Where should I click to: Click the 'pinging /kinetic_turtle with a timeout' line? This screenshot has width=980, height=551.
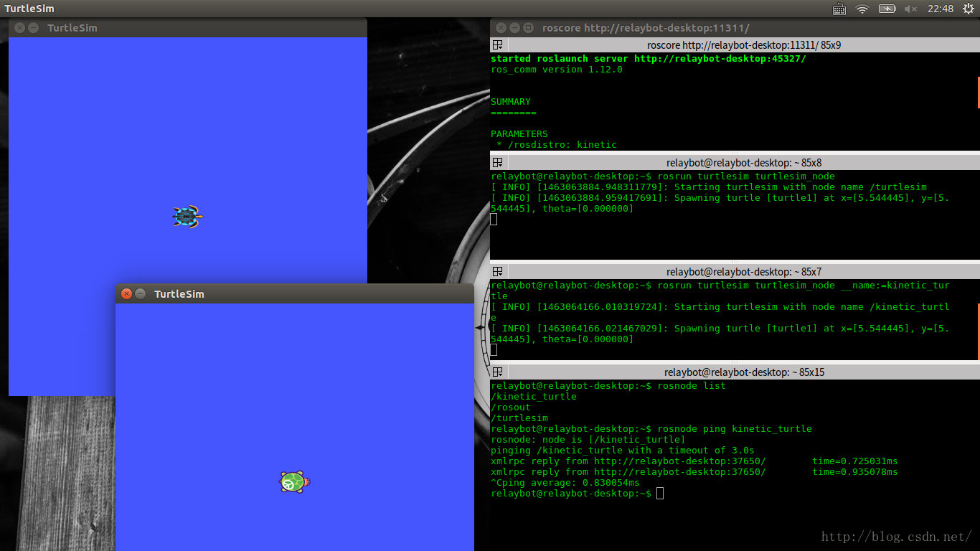(623, 450)
